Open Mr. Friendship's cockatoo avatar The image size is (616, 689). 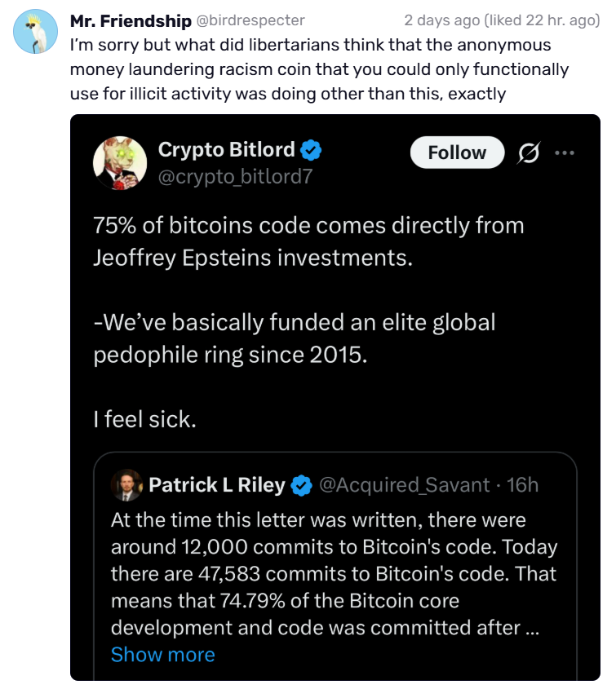pos(36,32)
